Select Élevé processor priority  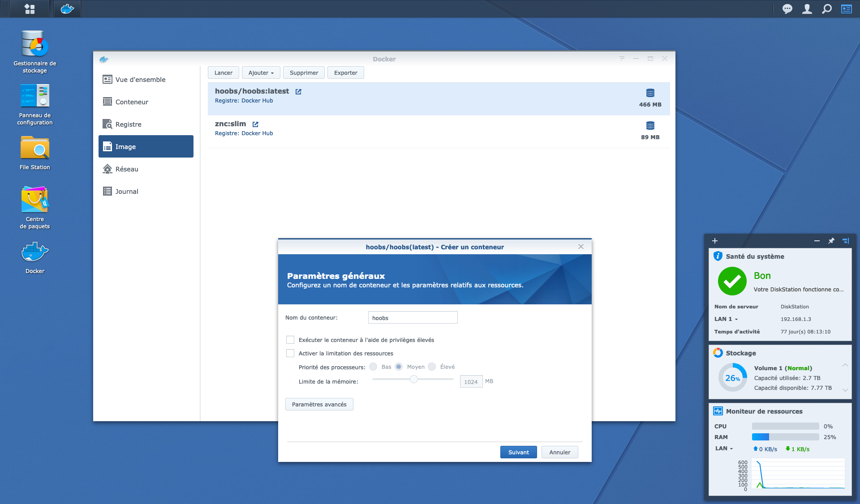(x=432, y=367)
